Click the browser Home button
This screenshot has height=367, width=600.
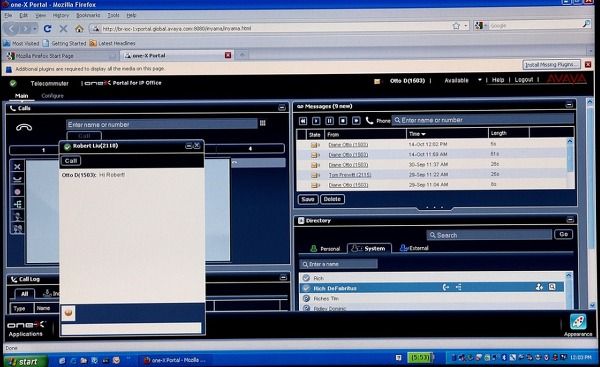pos(79,28)
